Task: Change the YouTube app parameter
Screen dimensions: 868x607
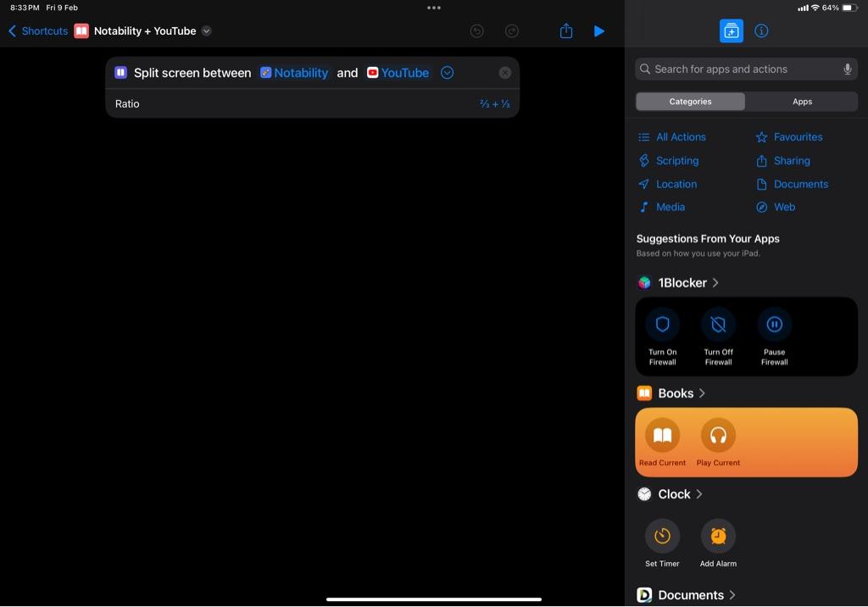Action: (398, 73)
